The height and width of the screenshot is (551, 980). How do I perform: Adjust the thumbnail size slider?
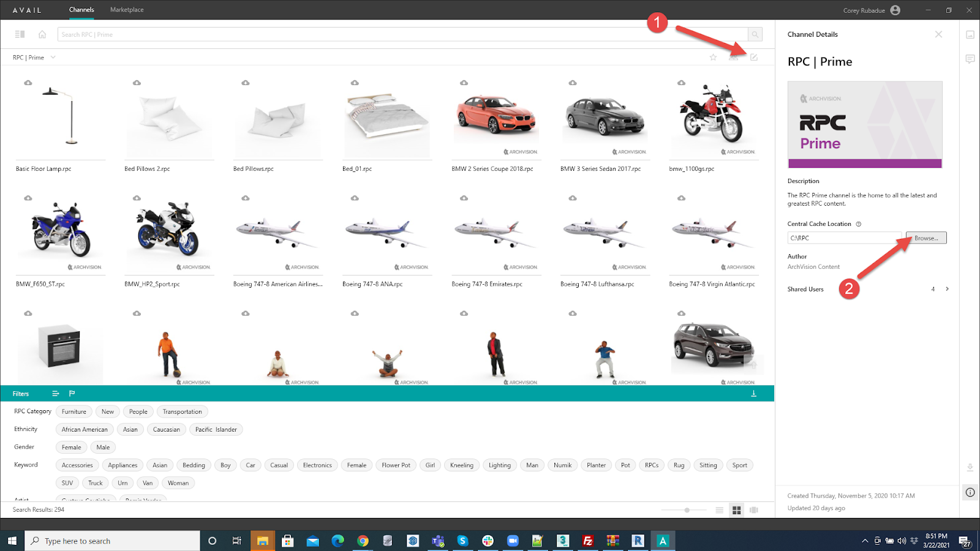pos(687,510)
